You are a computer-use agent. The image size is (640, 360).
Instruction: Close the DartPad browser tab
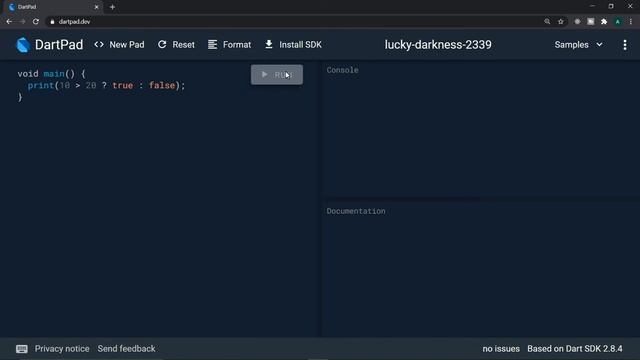point(96,7)
